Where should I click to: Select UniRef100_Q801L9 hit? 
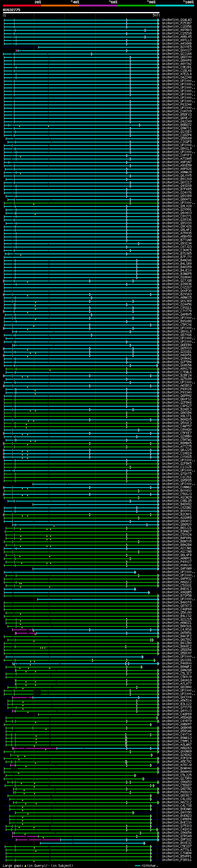pos(177,148)
